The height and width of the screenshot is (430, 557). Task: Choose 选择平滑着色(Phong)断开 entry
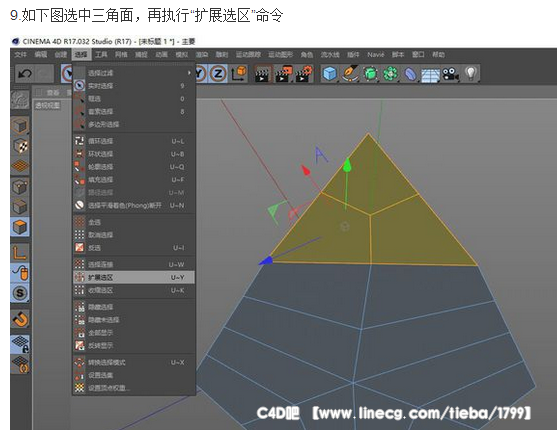tap(134, 205)
